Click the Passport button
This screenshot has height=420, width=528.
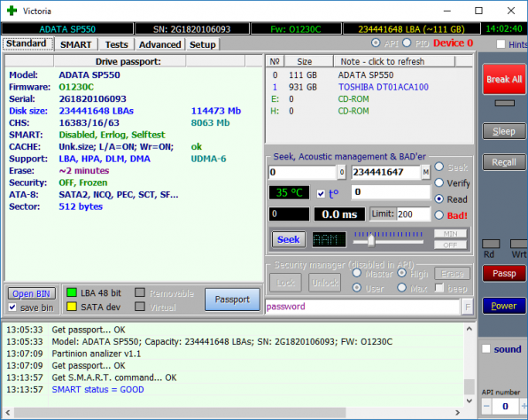click(232, 299)
